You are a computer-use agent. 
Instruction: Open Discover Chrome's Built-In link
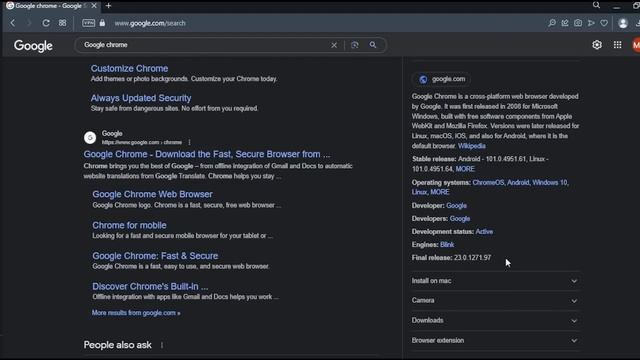tap(150, 287)
